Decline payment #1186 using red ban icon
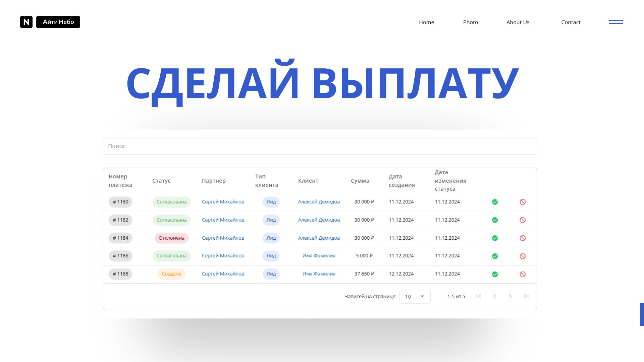Screen dimensions: 644x362 pyautogui.click(x=523, y=256)
